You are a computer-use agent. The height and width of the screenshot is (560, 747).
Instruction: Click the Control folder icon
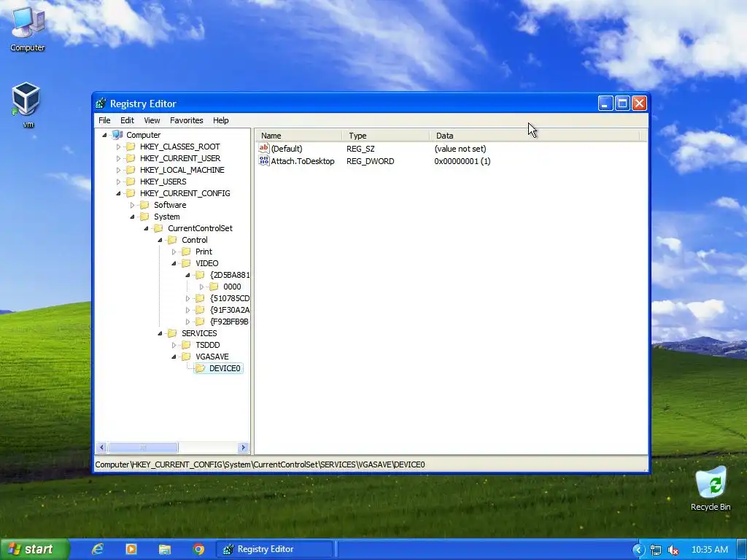(x=172, y=239)
